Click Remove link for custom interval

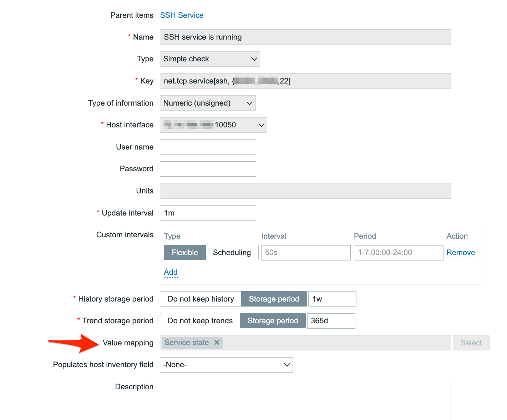(461, 253)
